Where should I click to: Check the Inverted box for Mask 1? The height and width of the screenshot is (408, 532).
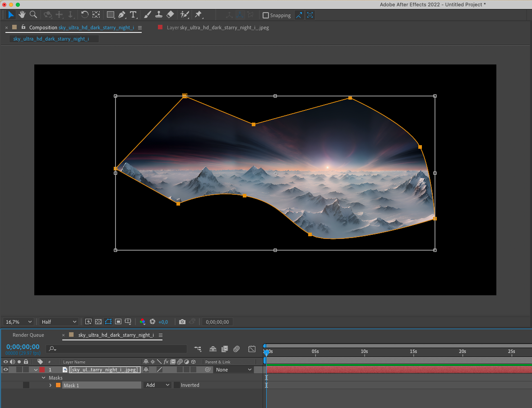click(177, 385)
